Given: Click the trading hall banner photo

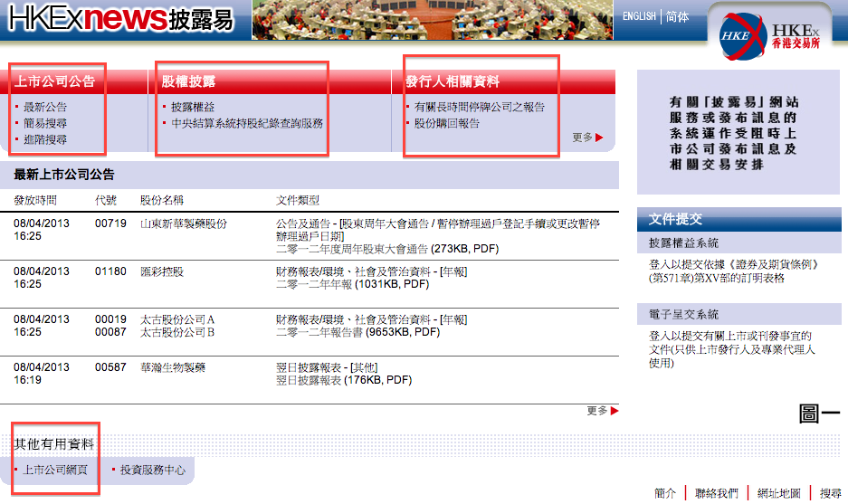Looking at the screenshot, I should coord(433,20).
